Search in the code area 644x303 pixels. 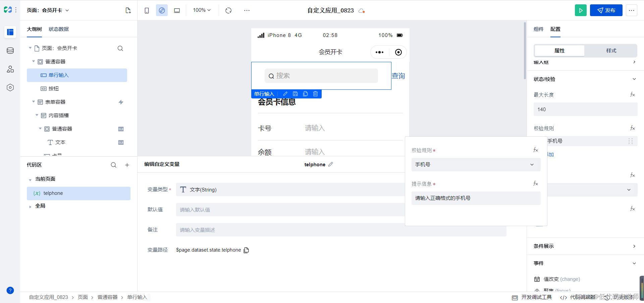click(114, 165)
